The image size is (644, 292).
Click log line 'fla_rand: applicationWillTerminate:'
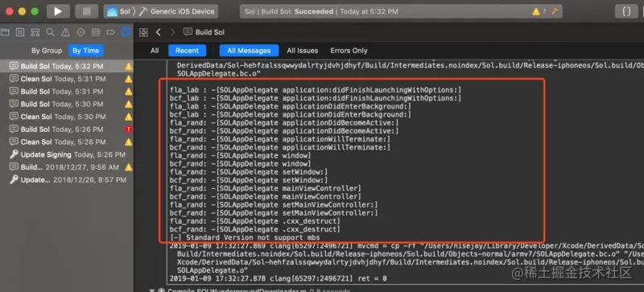tap(280, 139)
